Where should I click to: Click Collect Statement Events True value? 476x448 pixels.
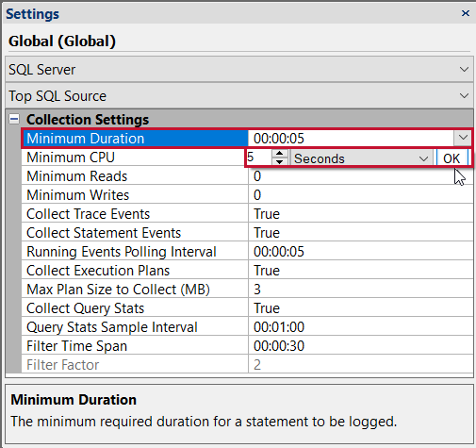[x=267, y=233]
